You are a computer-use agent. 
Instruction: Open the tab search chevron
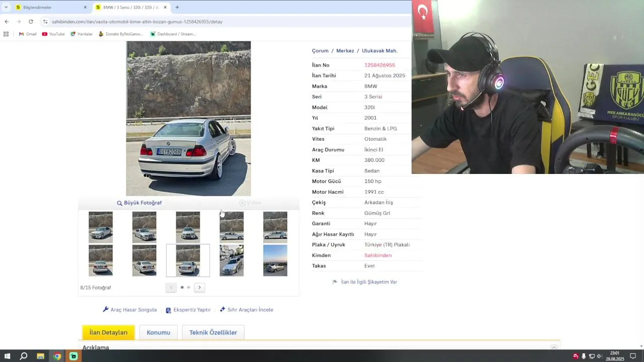point(6,7)
